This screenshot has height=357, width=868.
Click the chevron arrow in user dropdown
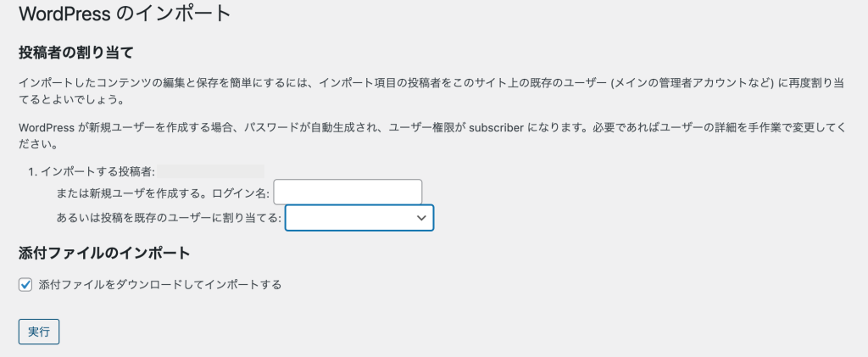[421, 218]
